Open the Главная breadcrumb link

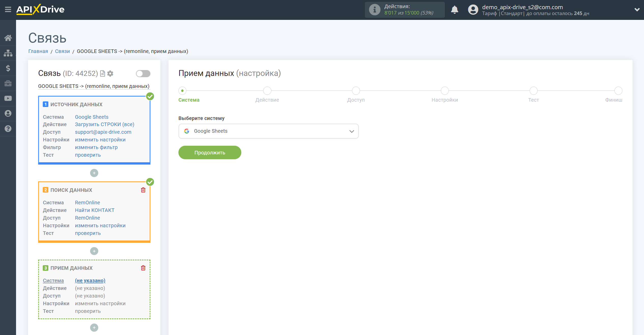click(38, 51)
